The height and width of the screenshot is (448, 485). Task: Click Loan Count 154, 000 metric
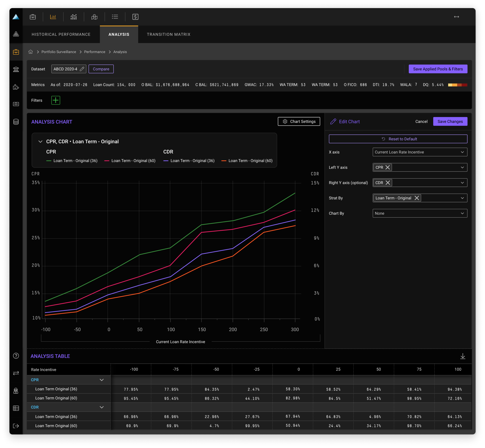[x=114, y=85]
